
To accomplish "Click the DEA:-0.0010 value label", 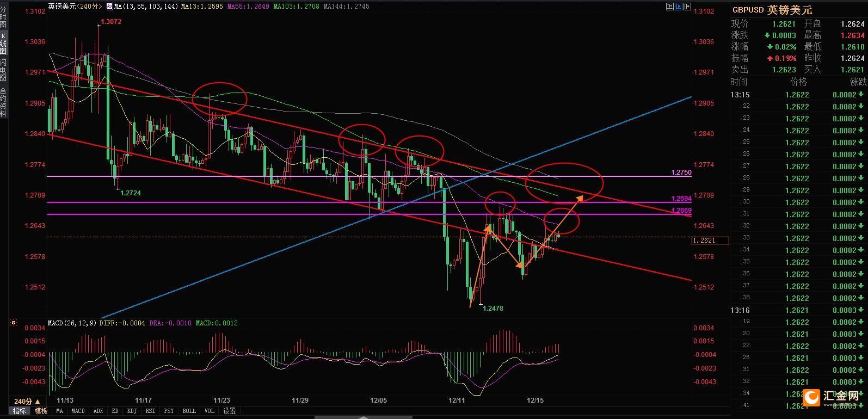I will 170,323.
